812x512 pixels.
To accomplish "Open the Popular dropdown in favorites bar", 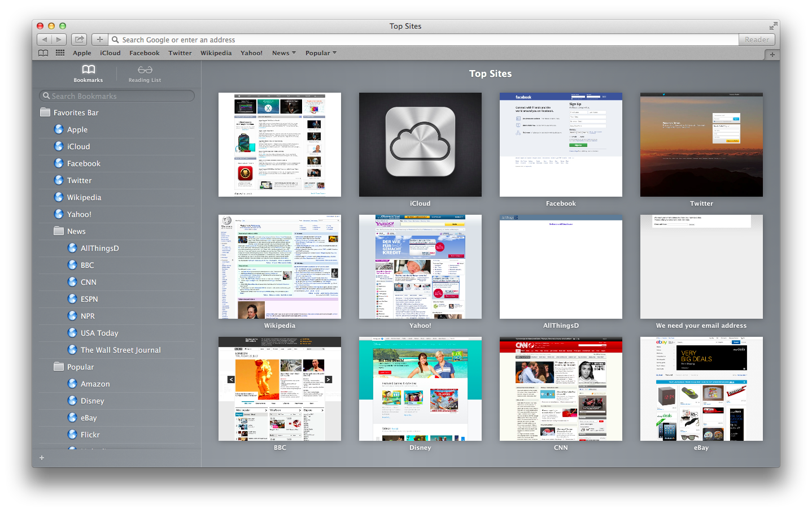I will [321, 53].
